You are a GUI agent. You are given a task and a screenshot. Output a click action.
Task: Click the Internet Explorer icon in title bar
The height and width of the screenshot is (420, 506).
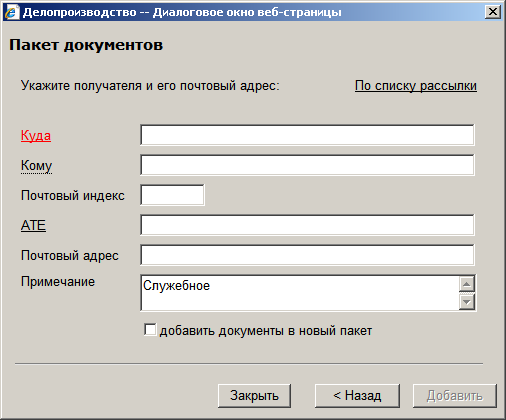(x=12, y=12)
